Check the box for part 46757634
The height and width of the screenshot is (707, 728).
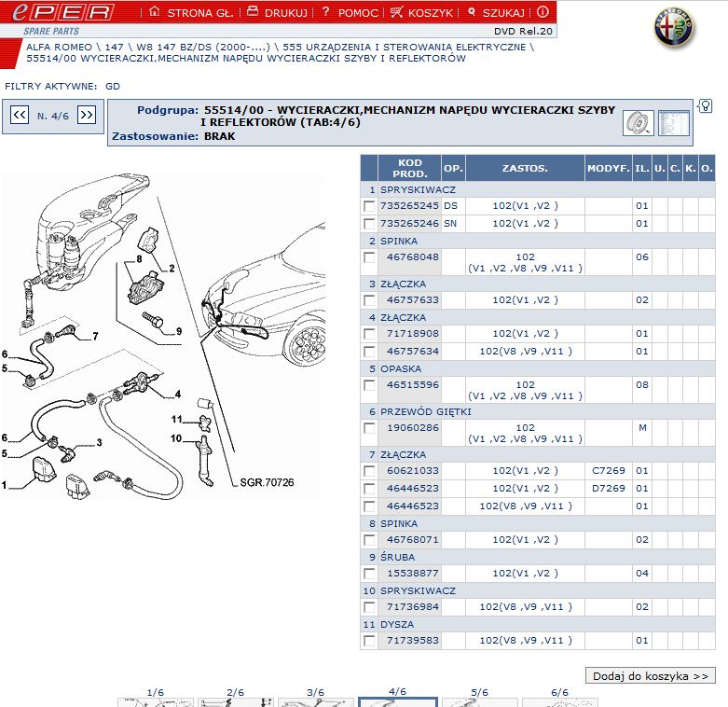click(369, 352)
